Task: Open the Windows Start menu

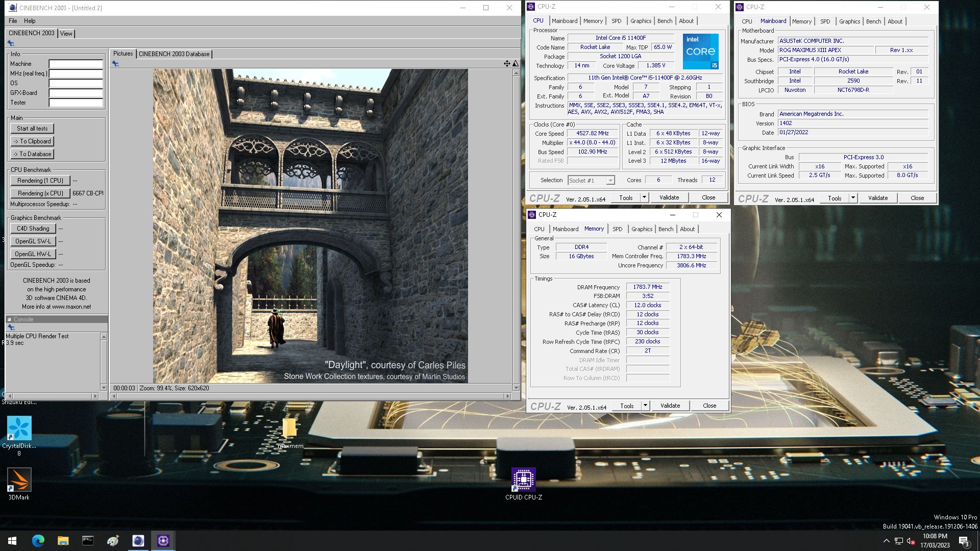Action: [12, 541]
